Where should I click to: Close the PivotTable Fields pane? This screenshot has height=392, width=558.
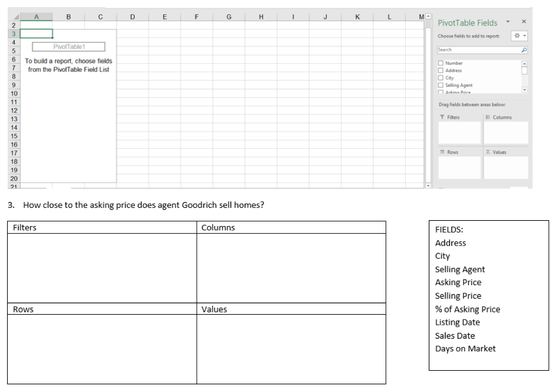click(524, 22)
